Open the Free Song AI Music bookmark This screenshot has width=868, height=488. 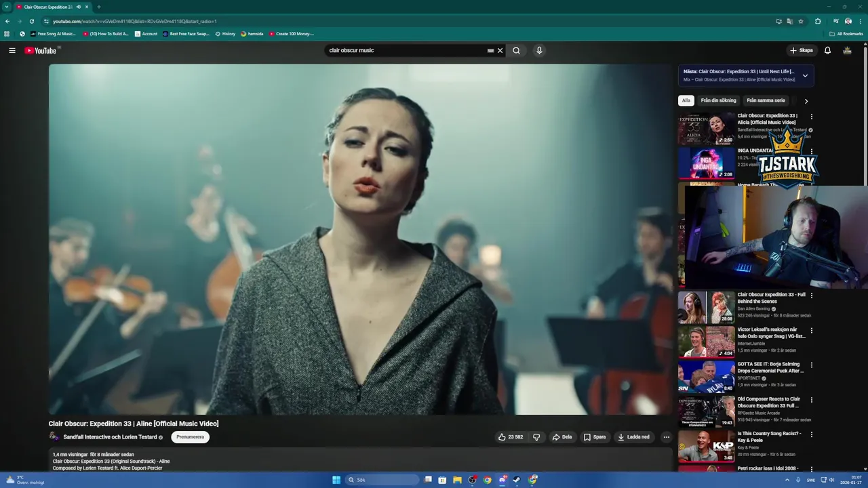tap(53, 33)
